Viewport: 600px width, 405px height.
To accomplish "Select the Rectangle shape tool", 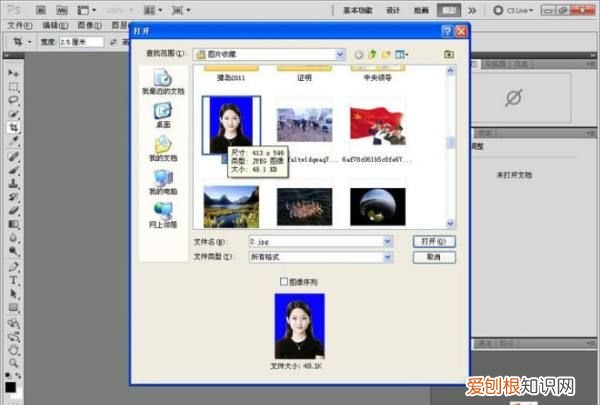I will coord(13,307).
